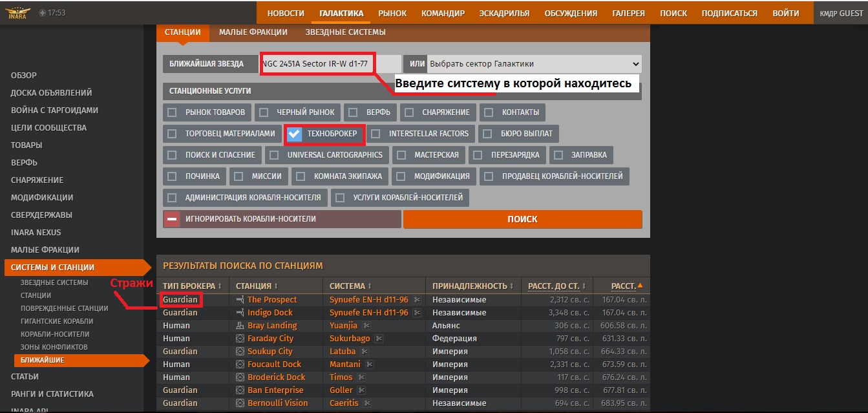
Task: Check the СНАРЯЖЕНИЕ service checkbox
Action: [x=409, y=112]
